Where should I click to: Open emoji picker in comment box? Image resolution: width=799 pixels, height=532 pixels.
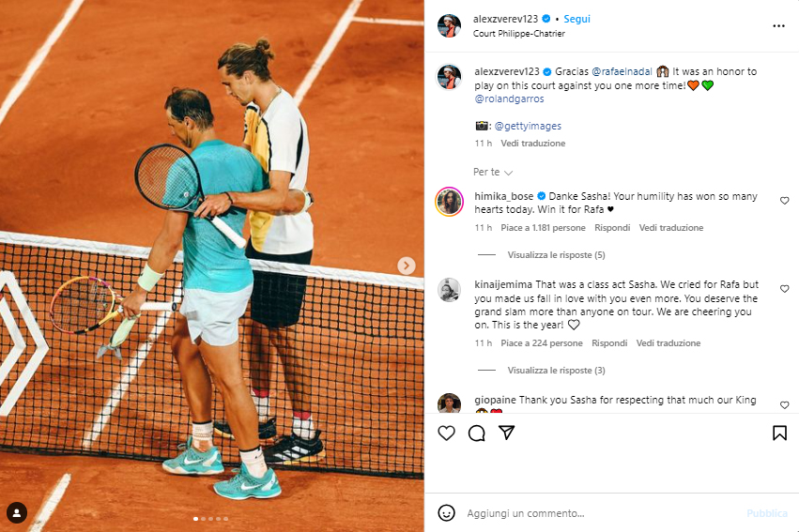pyautogui.click(x=446, y=512)
